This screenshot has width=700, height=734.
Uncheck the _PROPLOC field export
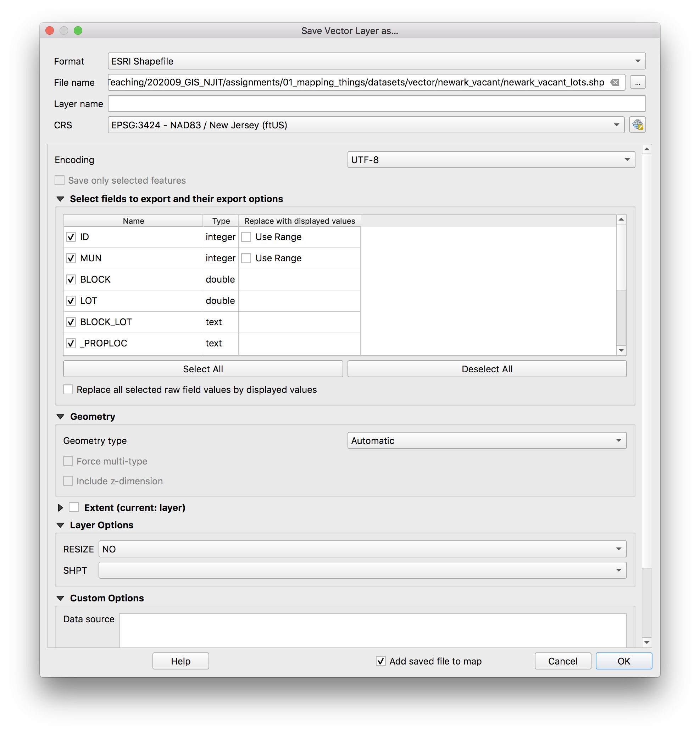(71, 343)
